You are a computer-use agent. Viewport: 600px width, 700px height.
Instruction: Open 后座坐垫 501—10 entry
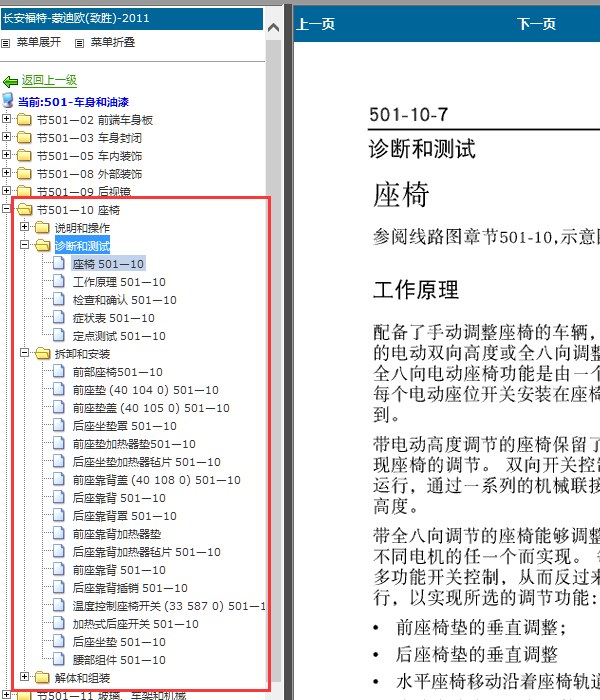[119, 642]
